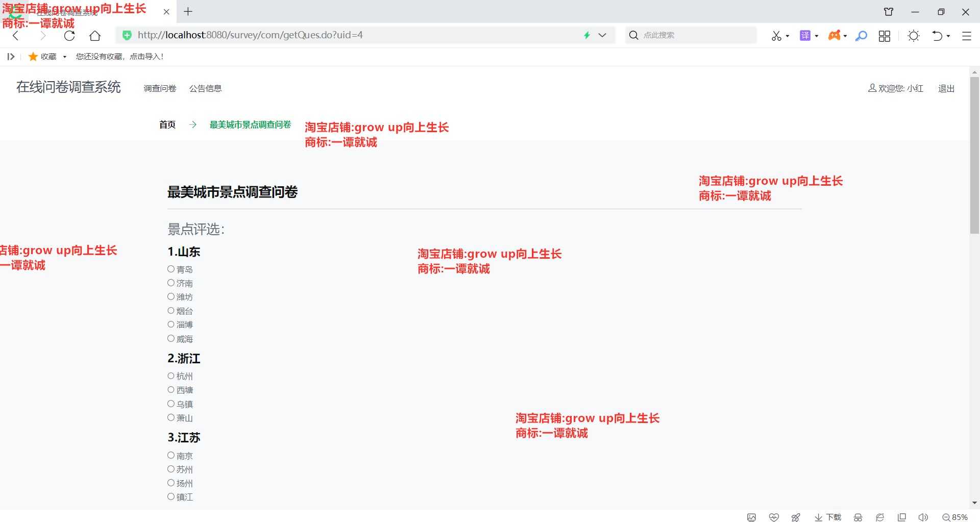980x522 pixels.
Task: Click inside the browser address bar
Action: 357,35
